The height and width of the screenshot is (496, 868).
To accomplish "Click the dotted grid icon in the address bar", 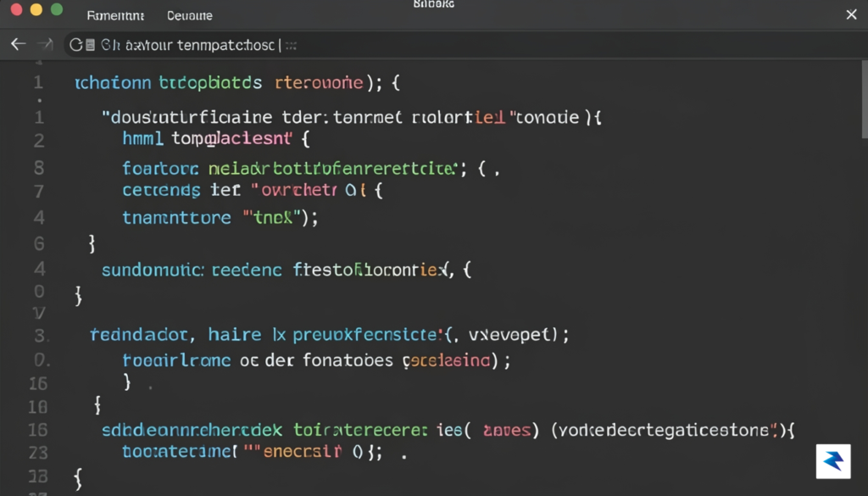I will click(291, 46).
